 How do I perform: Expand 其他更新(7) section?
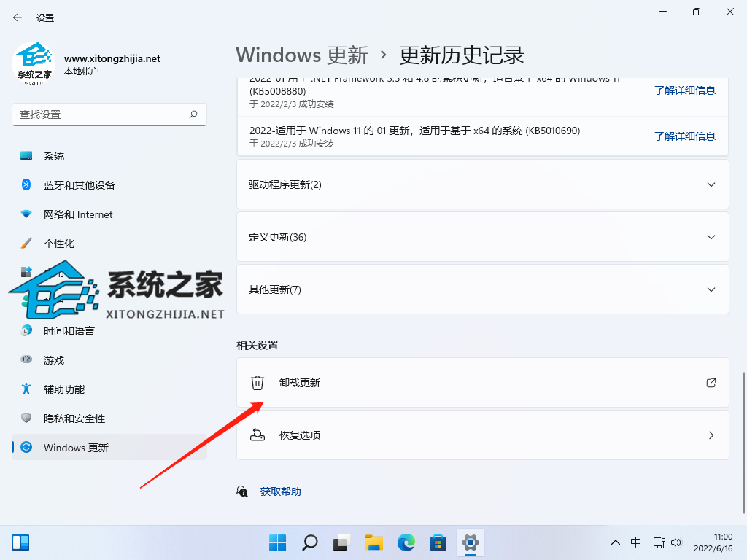click(483, 289)
